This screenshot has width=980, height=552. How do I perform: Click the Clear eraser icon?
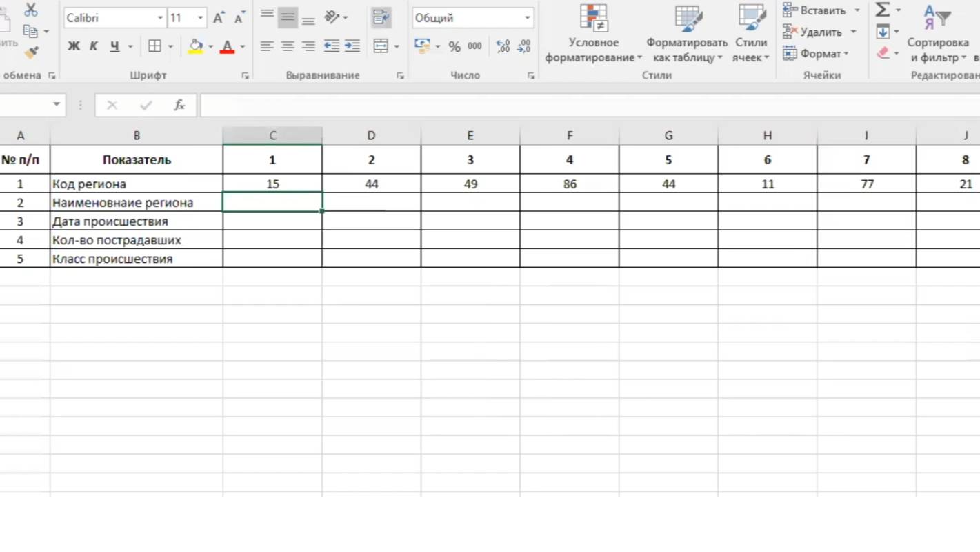point(883,53)
